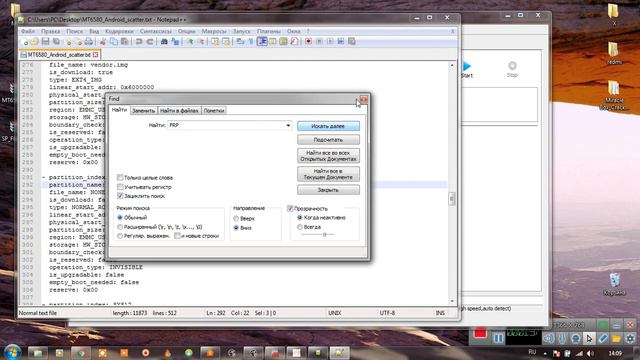Enable the 'Только целые слова' checkbox
The image size is (640, 360).
[120, 178]
